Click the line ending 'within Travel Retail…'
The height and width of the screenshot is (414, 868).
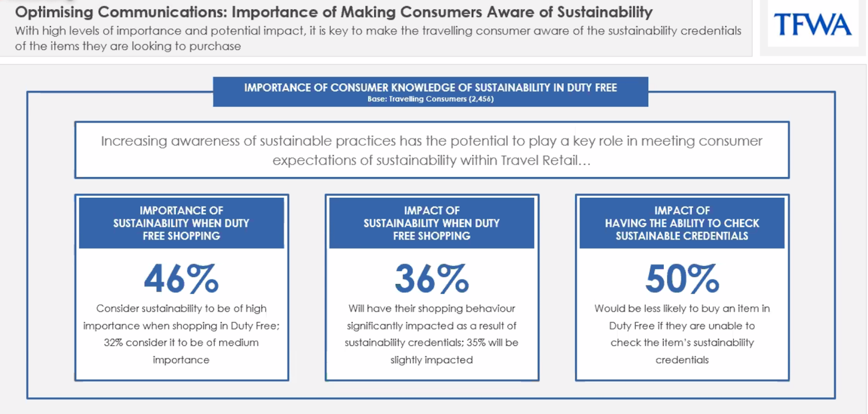(431, 160)
